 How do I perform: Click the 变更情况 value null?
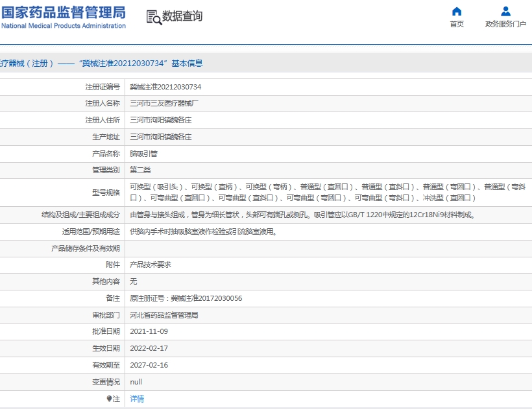[x=136, y=382]
